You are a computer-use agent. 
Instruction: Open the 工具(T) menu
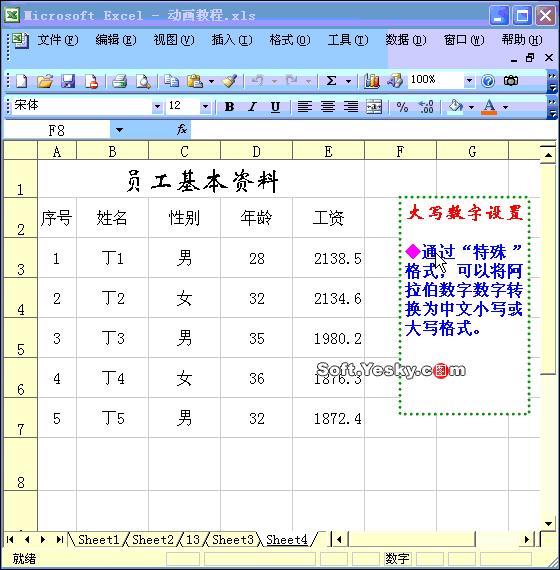click(348, 40)
